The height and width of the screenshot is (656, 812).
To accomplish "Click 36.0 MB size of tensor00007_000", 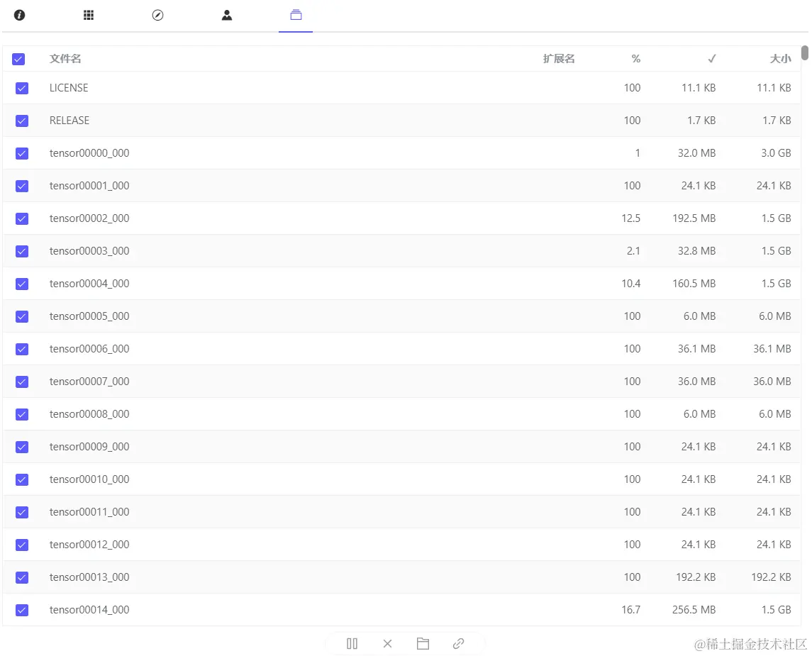I will [772, 382].
